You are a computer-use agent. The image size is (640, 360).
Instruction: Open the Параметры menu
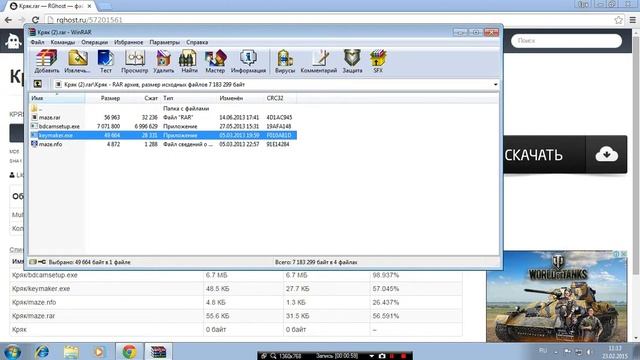click(x=164, y=42)
